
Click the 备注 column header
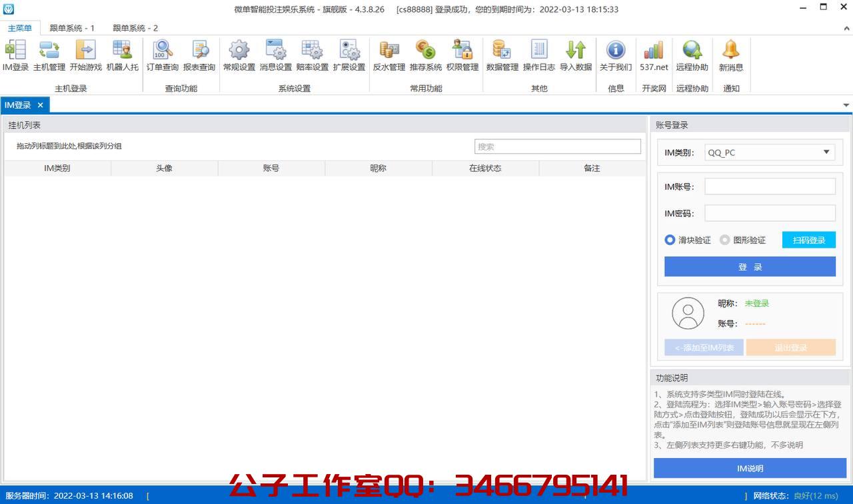[592, 168]
